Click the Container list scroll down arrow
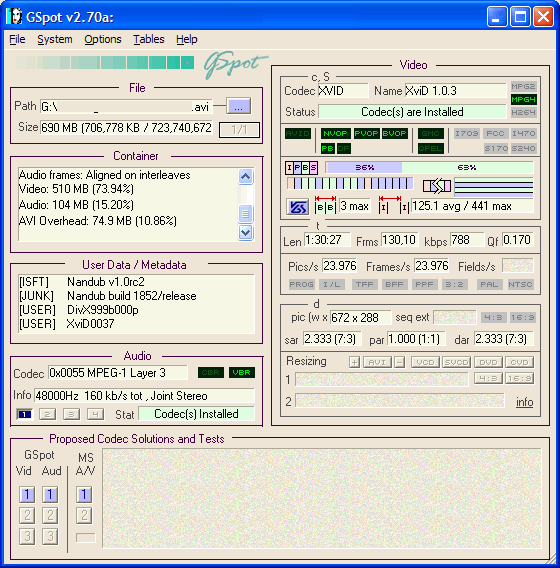Screen dimensions: 560x568 [x=246, y=232]
